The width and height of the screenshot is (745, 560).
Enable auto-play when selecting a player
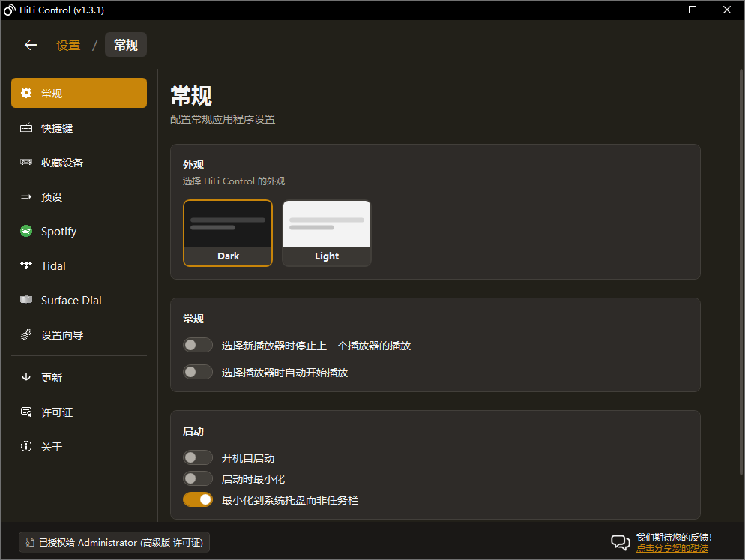pyautogui.click(x=198, y=372)
